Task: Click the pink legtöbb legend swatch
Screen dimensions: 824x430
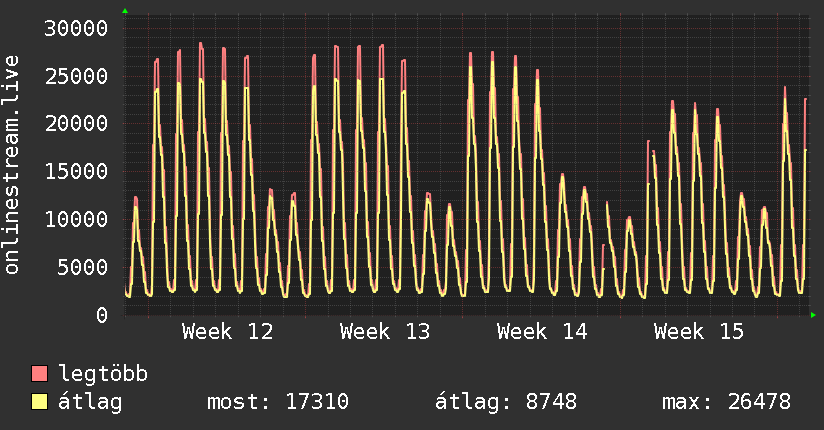Action: (x=39, y=373)
